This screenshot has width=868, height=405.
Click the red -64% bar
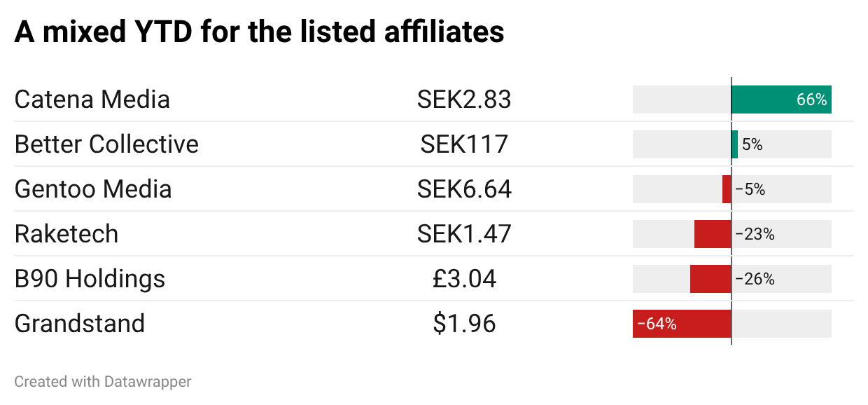click(x=682, y=324)
